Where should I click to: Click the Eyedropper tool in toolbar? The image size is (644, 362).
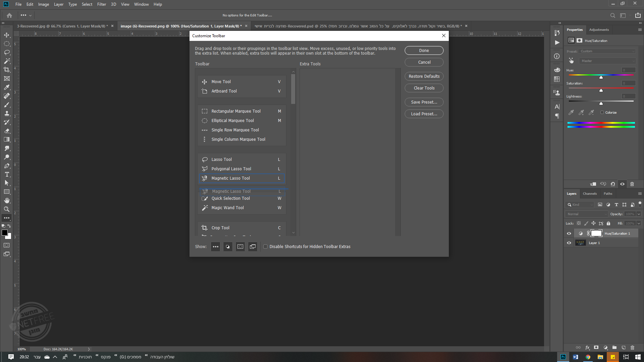[x=7, y=87]
